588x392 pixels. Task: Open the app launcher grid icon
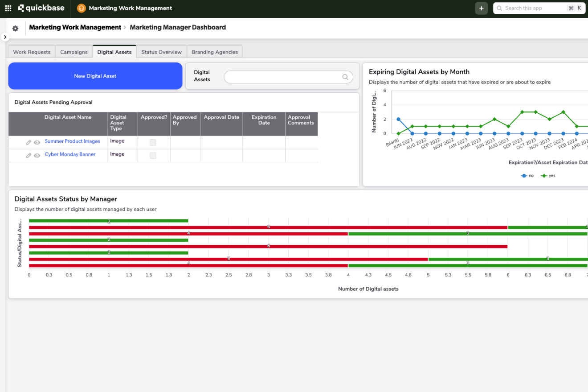point(8,8)
